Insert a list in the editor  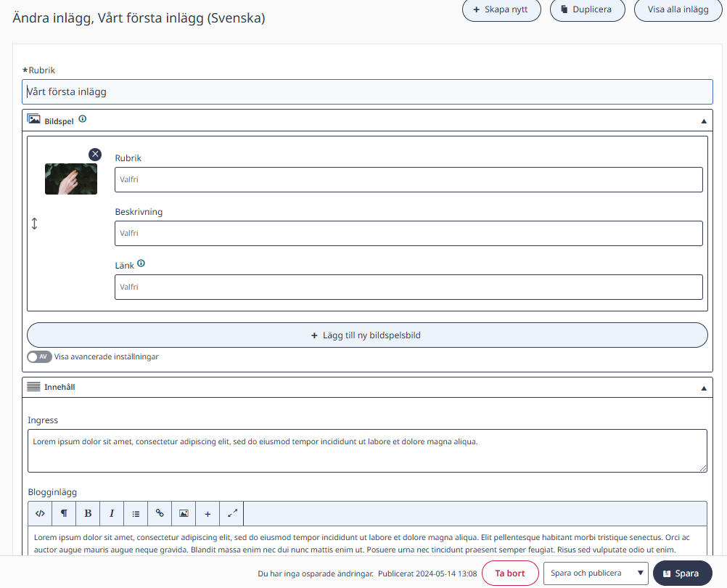pos(136,513)
